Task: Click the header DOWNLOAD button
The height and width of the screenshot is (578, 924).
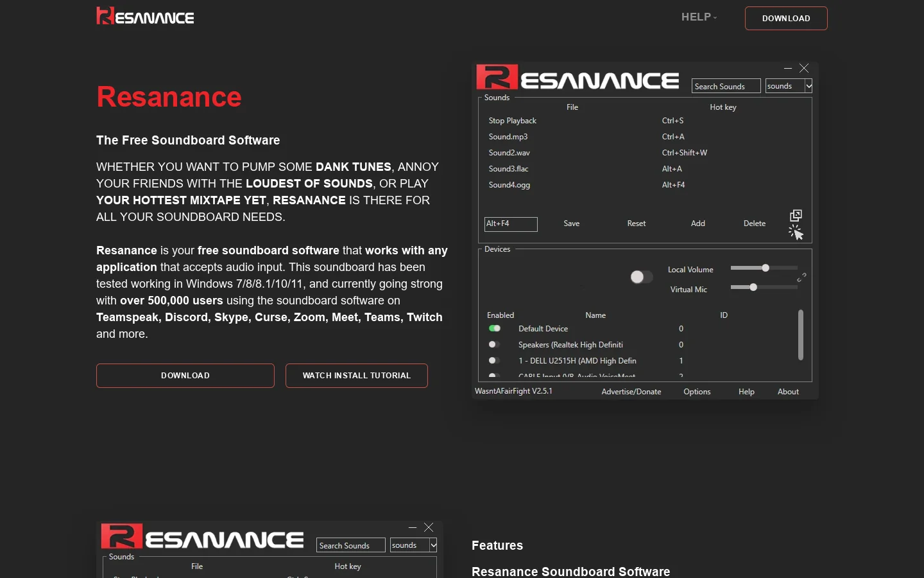Action: (786, 18)
